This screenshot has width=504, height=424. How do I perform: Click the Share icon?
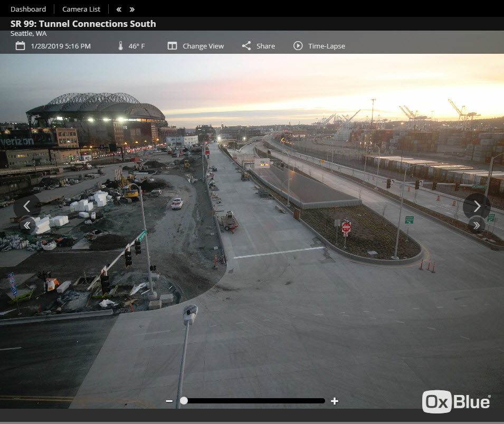(x=246, y=46)
